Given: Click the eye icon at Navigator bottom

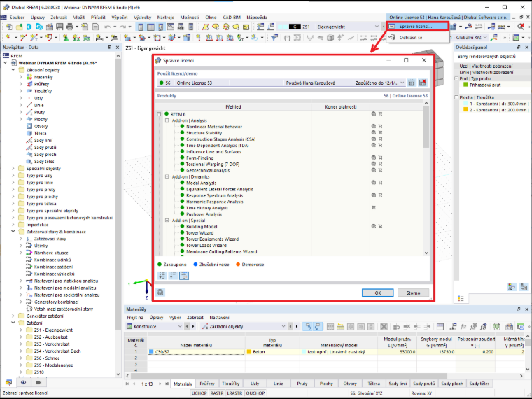Looking at the screenshot, I should (23, 382).
